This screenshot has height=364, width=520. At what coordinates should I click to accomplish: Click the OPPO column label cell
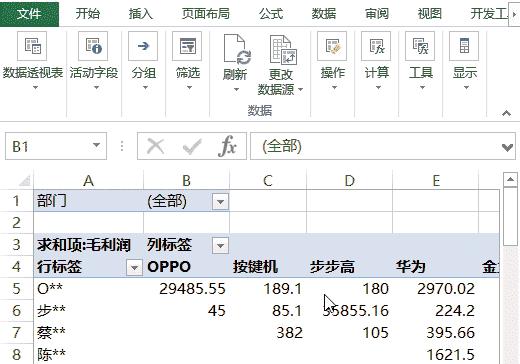(x=187, y=267)
